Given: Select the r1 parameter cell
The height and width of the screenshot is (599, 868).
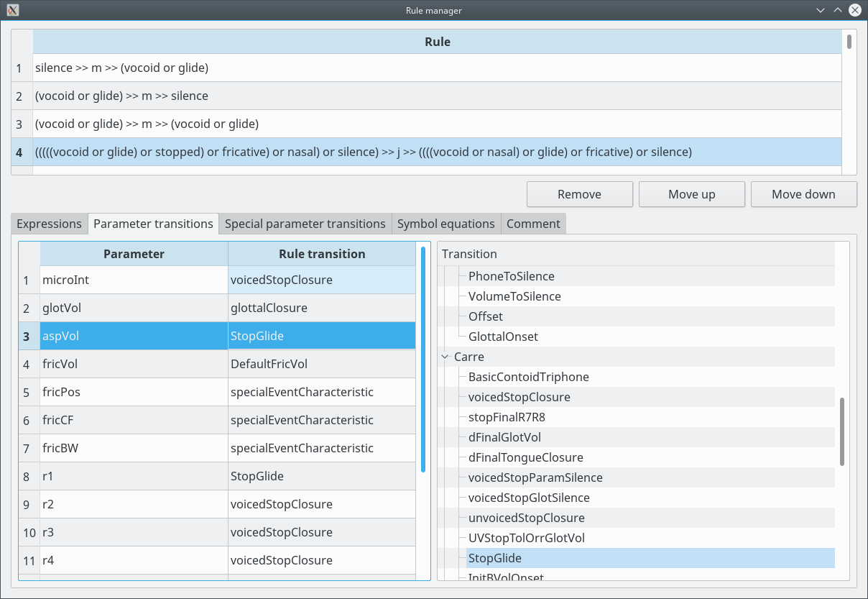Looking at the screenshot, I should pyautogui.click(x=134, y=476).
